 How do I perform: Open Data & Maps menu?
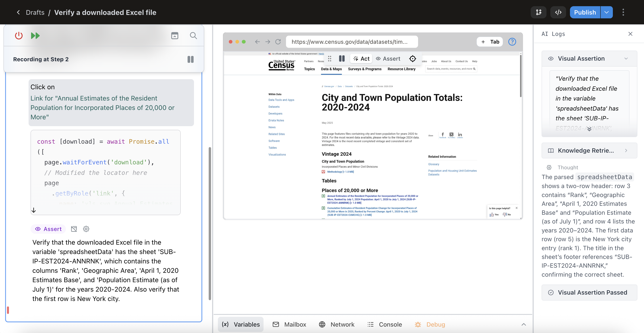coord(331,69)
